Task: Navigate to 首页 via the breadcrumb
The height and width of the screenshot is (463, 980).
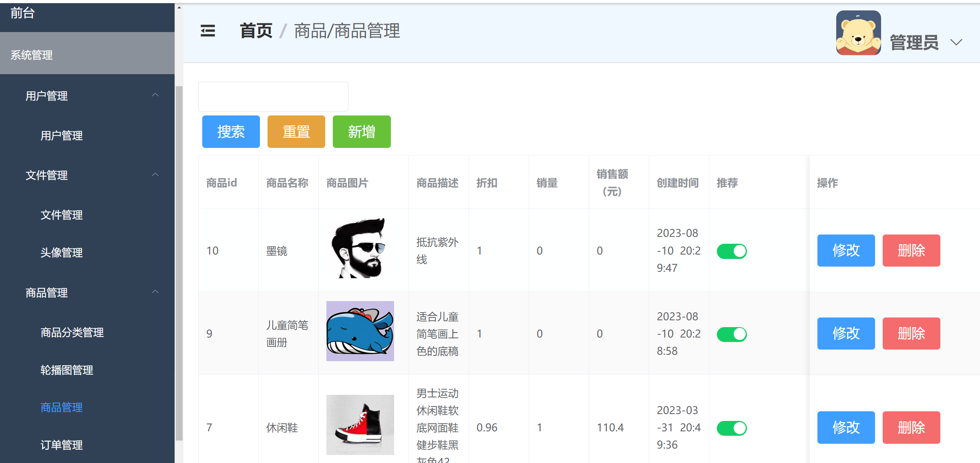Action: click(x=256, y=31)
